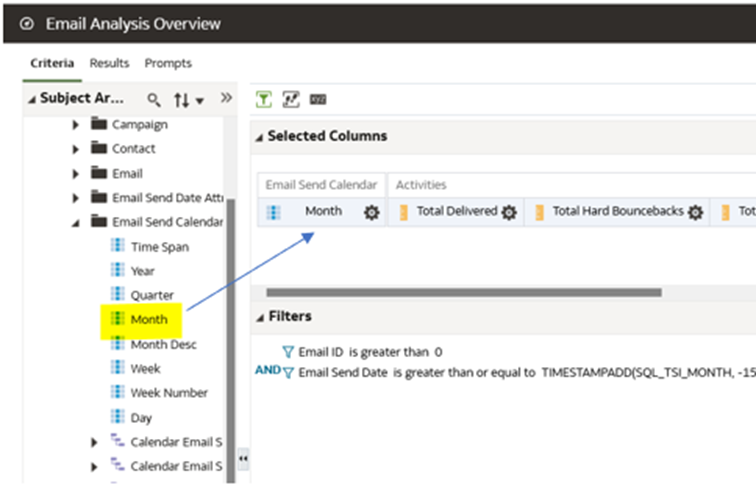Open the sort order dropdown arrow

pyautogui.click(x=200, y=101)
